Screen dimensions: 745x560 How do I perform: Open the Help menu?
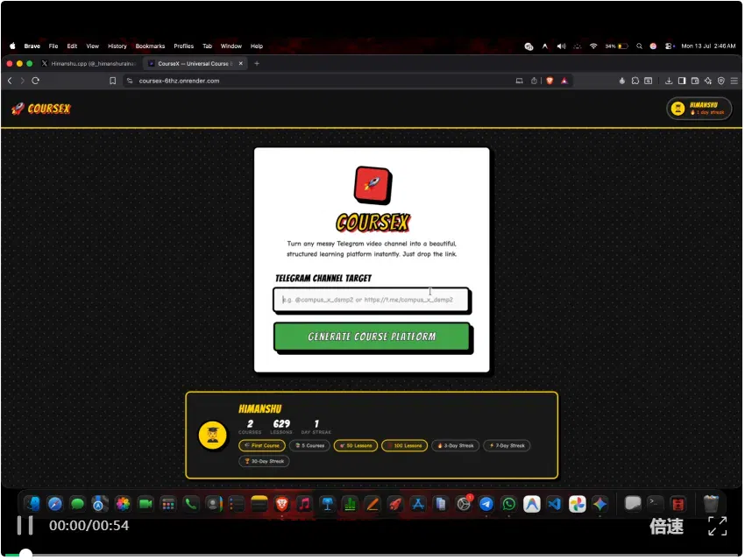pos(257,46)
